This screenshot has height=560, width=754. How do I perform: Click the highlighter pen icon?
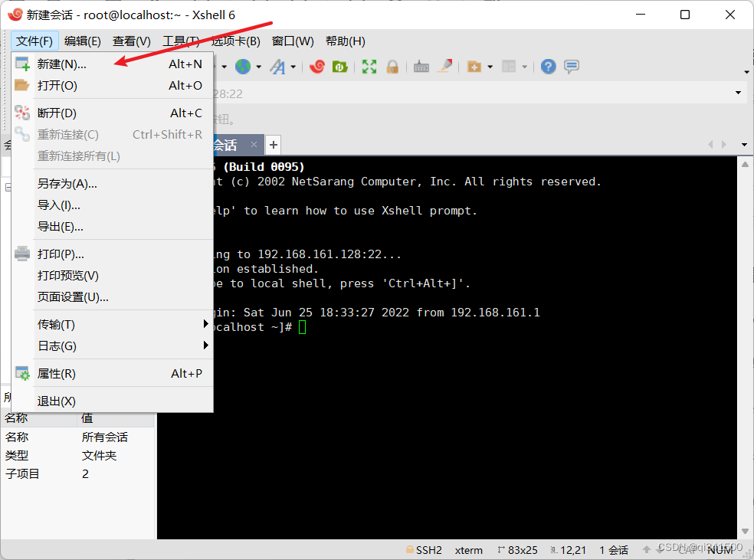[x=445, y=67]
